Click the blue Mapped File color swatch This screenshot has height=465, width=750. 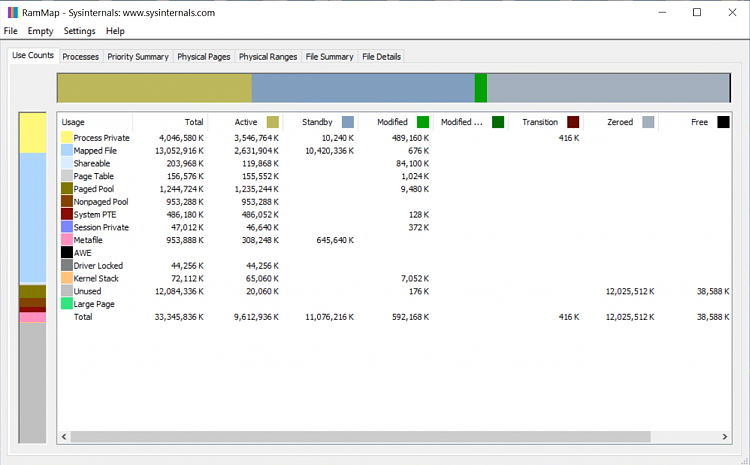[x=67, y=150]
